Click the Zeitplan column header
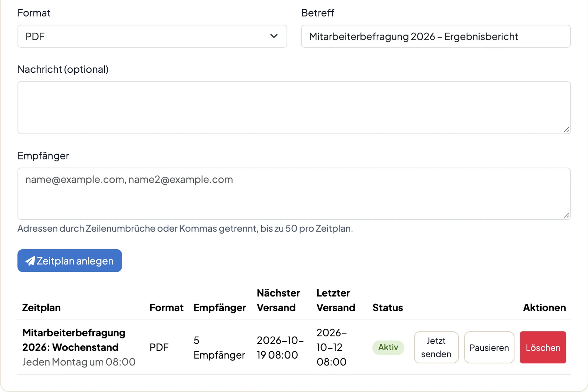This screenshot has height=392, width=588. tap(42, 308)
